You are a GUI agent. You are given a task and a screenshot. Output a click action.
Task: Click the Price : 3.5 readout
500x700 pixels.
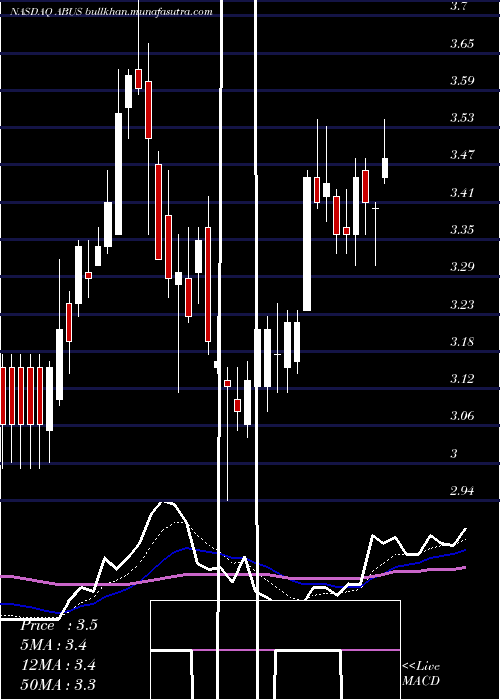[x=59, y=625]
